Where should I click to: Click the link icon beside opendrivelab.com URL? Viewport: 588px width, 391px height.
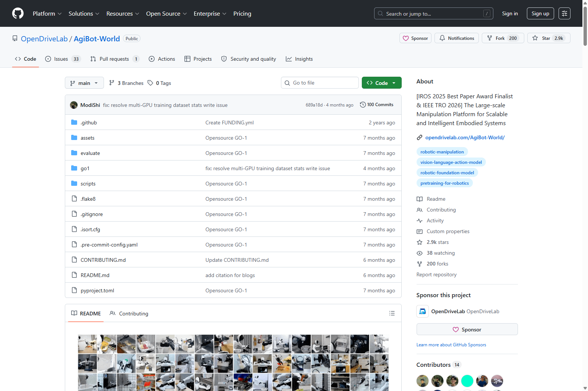(x=420, y=137)
